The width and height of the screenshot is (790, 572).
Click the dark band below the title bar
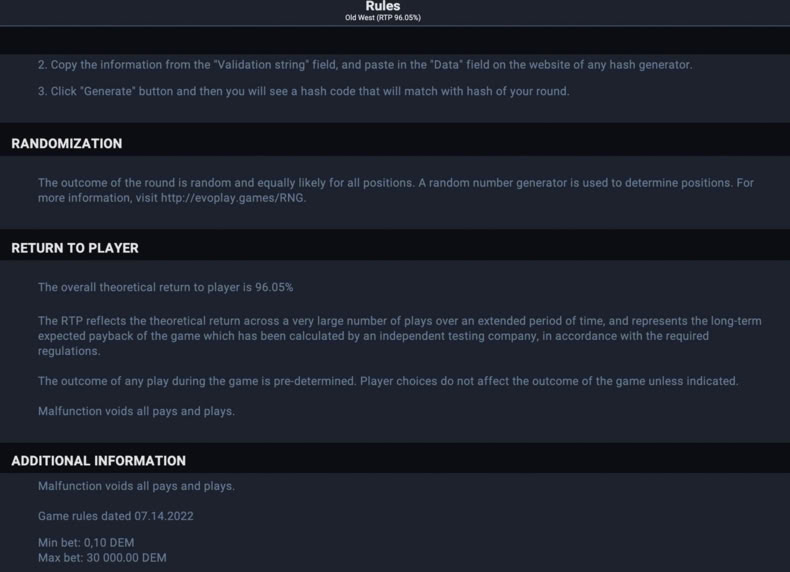point(395,40)
